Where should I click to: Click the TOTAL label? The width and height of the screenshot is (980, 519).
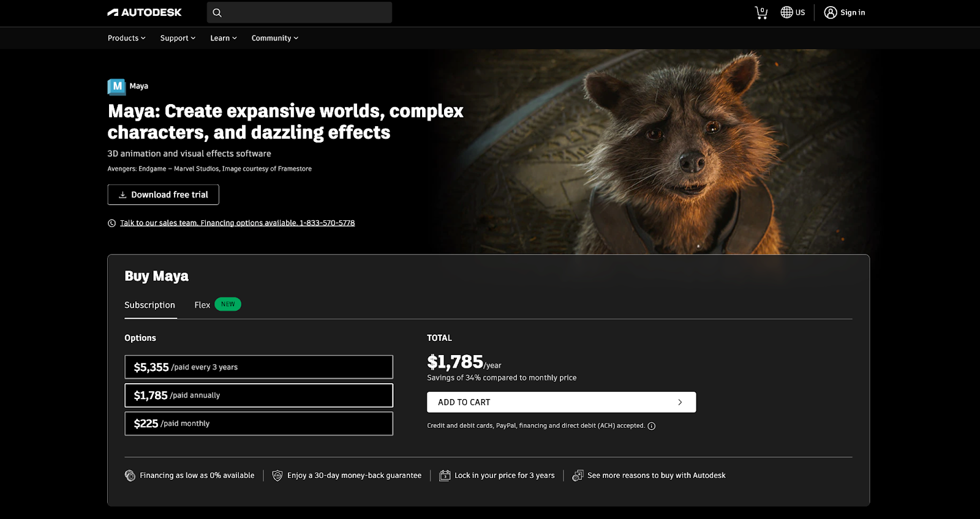pos(440,338)
